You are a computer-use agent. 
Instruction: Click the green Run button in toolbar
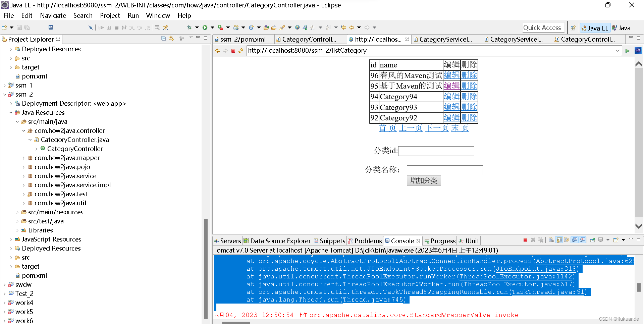click(205, 28)
